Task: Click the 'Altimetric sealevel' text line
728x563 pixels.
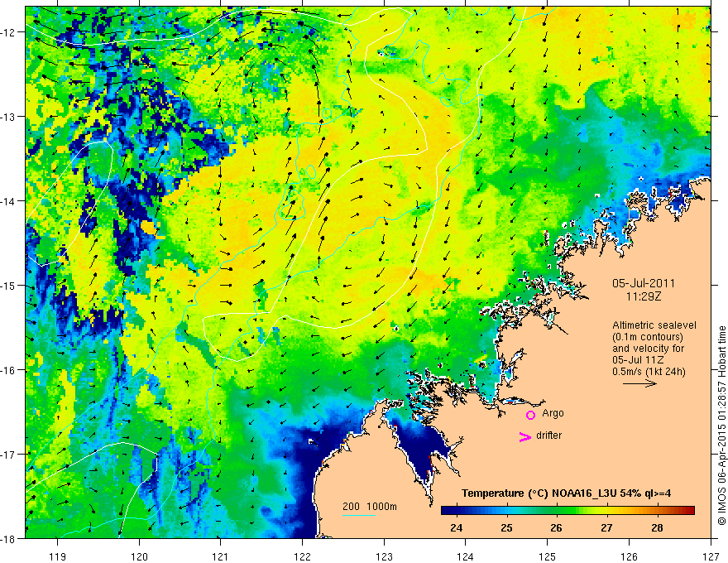Action: [654, 325]
